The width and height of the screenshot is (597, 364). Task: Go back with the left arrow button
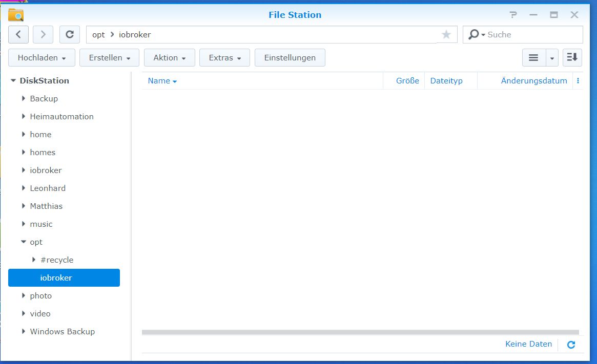click(18, 35)
